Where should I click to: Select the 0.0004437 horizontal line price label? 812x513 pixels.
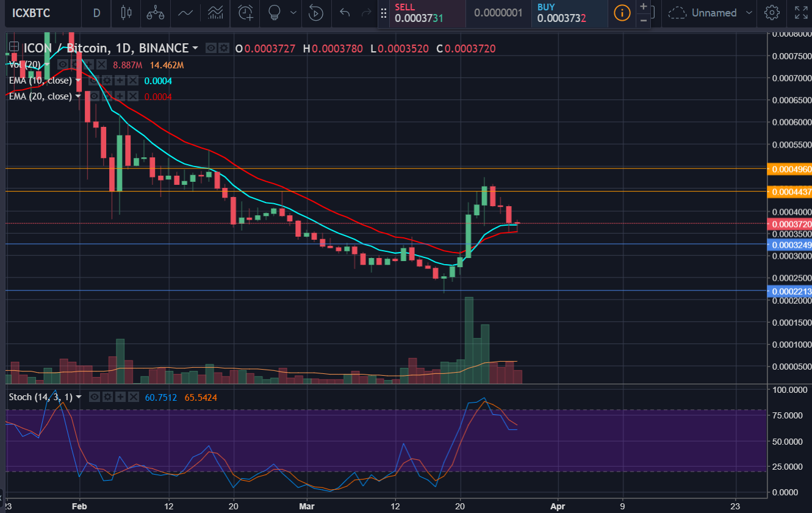[790, 192]
